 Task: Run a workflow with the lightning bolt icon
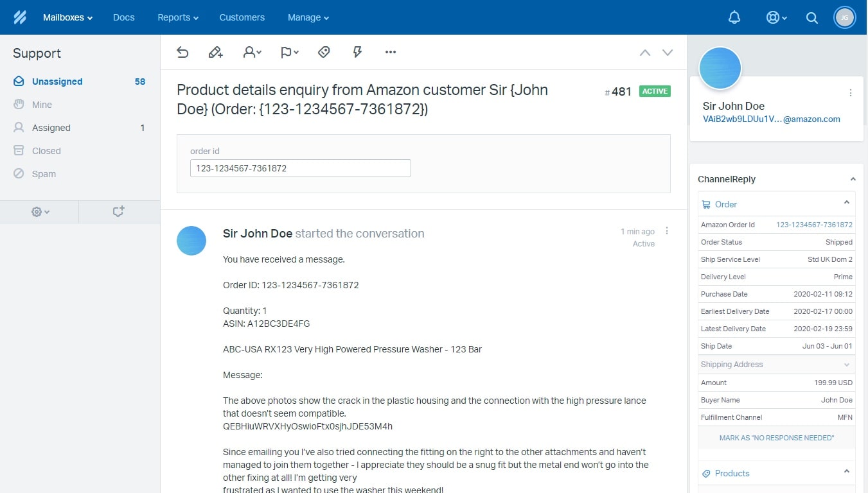357,52
